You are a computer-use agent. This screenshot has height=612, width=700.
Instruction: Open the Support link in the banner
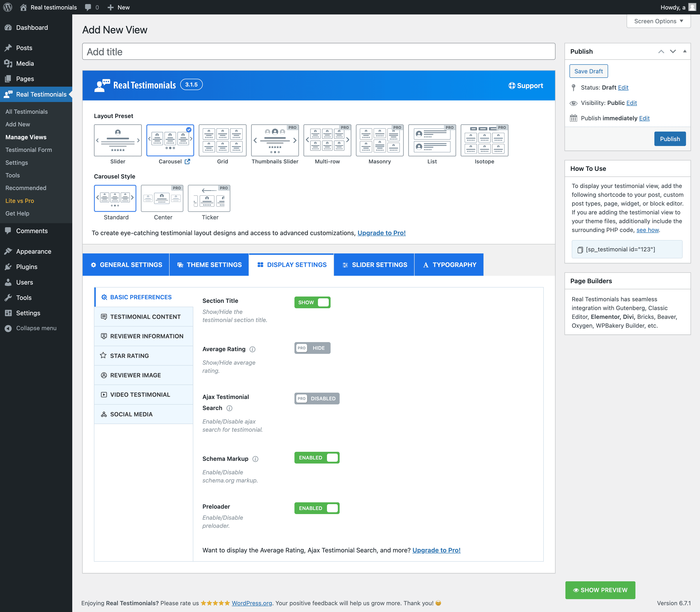click(526, 85)
